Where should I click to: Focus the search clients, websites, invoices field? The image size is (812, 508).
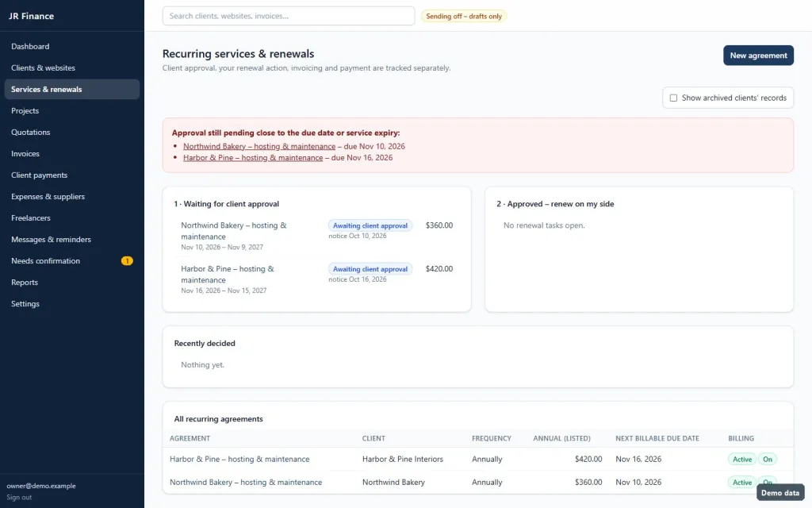(x=289, y=16)
